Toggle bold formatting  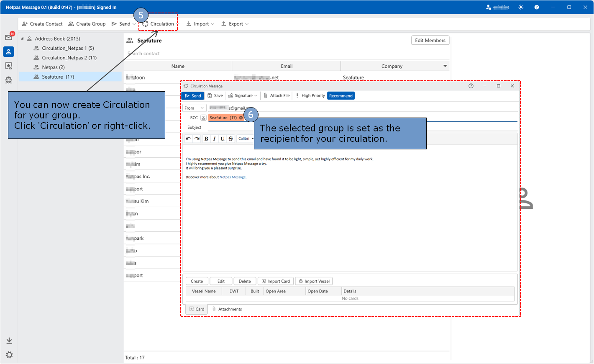click(206, 138)
